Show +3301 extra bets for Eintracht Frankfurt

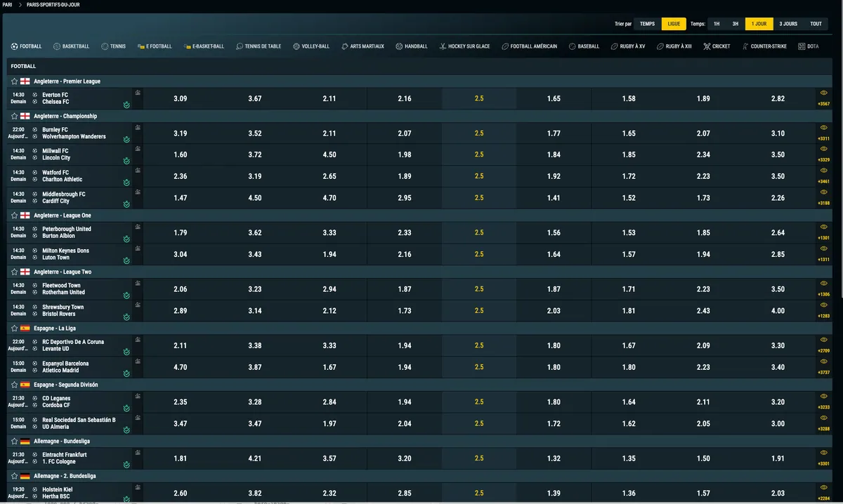[824, 463]
